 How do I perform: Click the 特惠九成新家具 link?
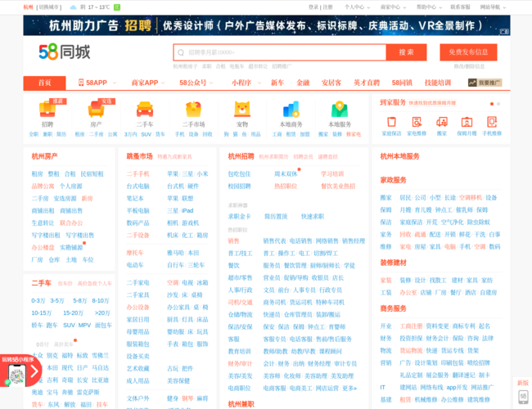click(174, 157)
